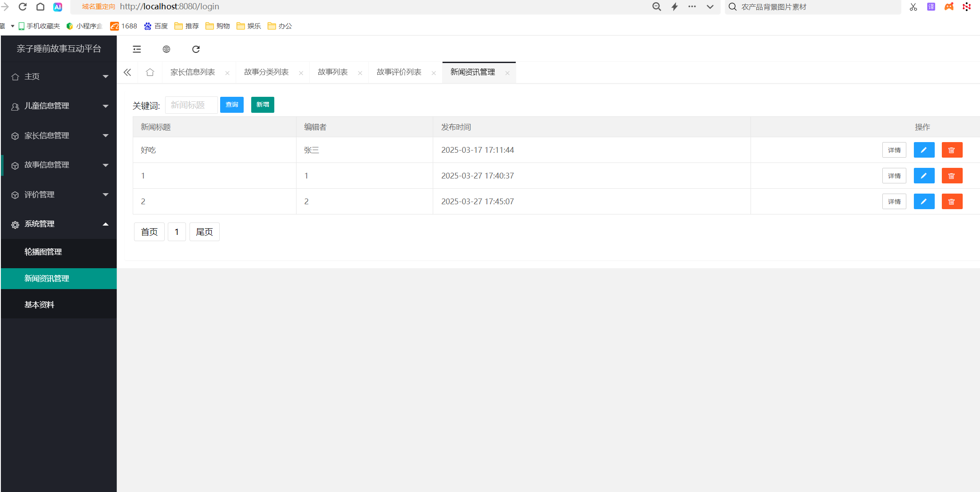Screen dimensions: 980x492
Task: Click the blue edit pencil for 好吃 row
Action: click(924, 150)
